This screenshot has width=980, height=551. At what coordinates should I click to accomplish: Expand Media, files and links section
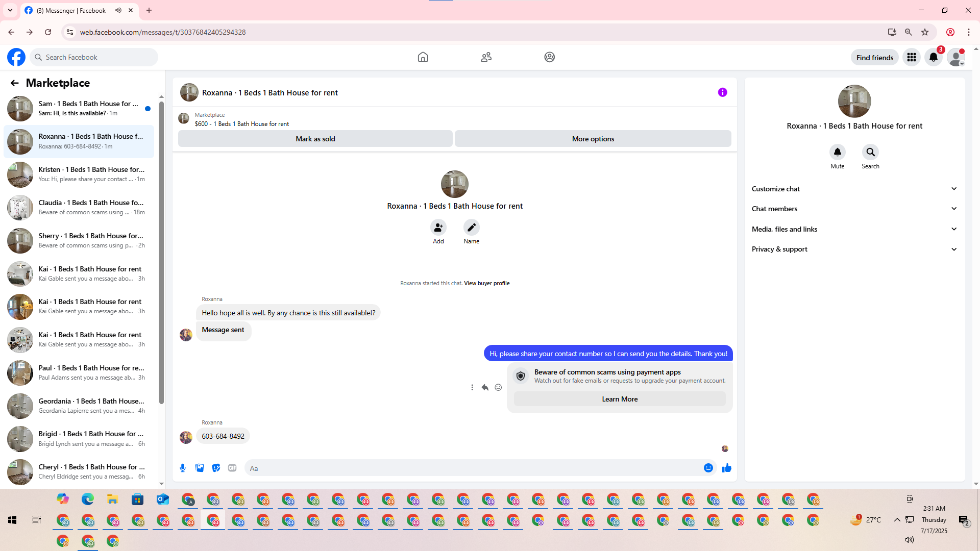[854, 229]
